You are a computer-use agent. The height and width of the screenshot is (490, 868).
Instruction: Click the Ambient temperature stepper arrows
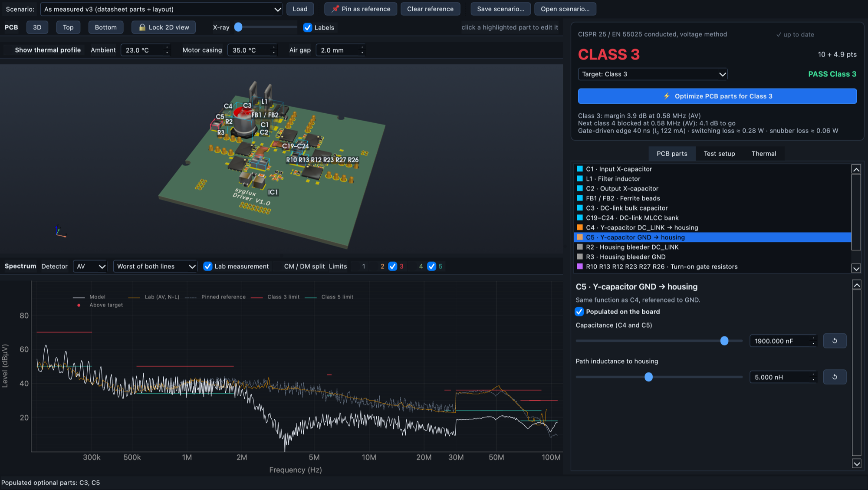point(167,50)
